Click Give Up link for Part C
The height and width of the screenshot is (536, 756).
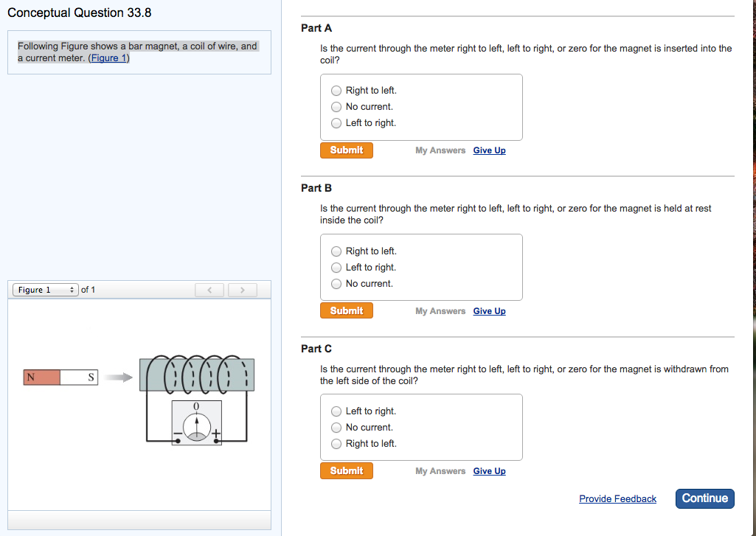click(489, 471)
